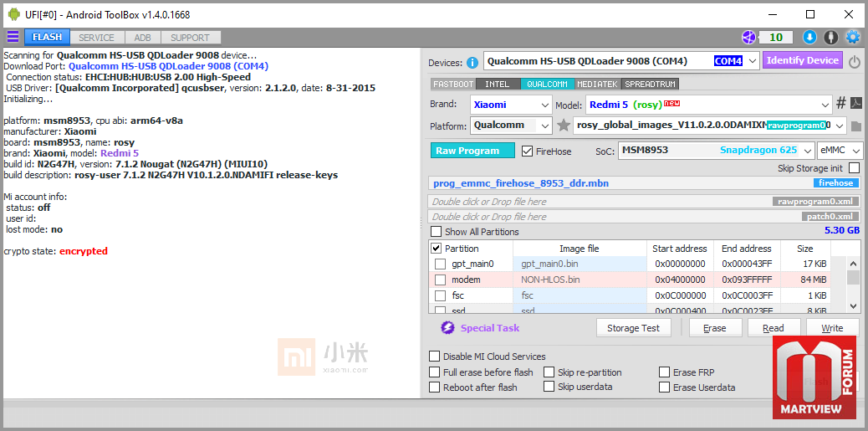
Task: Click the favorite star icon
Action: pyautogui.click(x=564, y=126)
